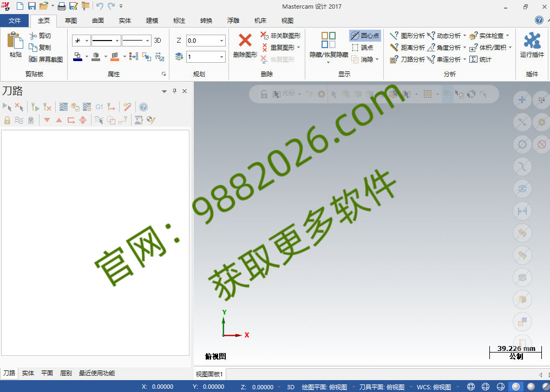This screenshot has height=392, width=550.
Task: Click the 刀路 panel options dropdown arrow
Action: (164, 91)
